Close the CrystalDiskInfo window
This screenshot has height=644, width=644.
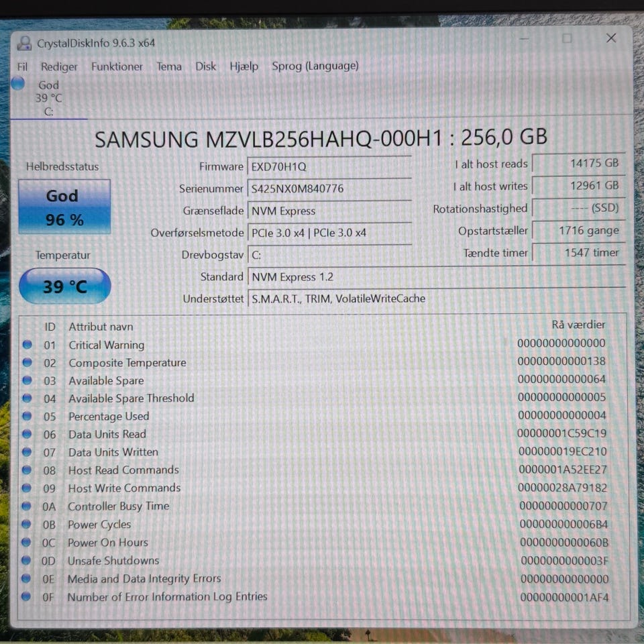click(610, 38)
